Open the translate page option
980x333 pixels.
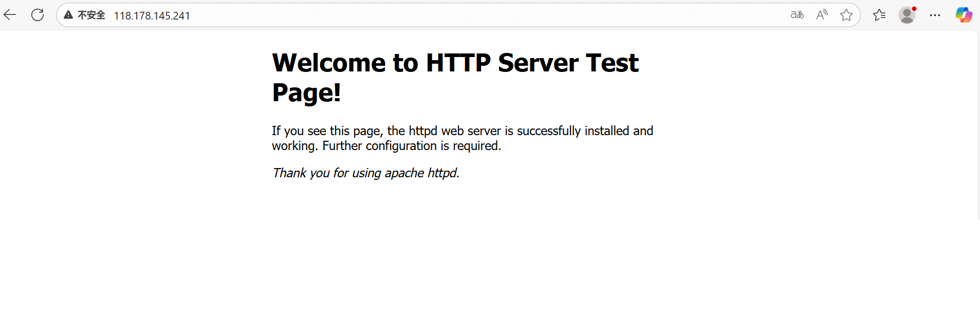pyautogui.click(x=797, y=15)
